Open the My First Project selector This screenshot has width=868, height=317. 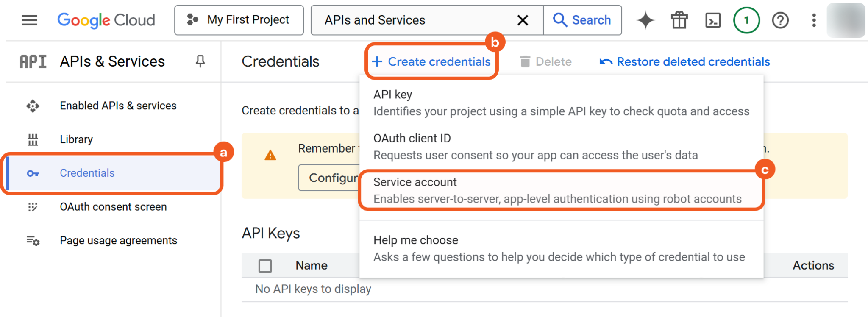239,20
